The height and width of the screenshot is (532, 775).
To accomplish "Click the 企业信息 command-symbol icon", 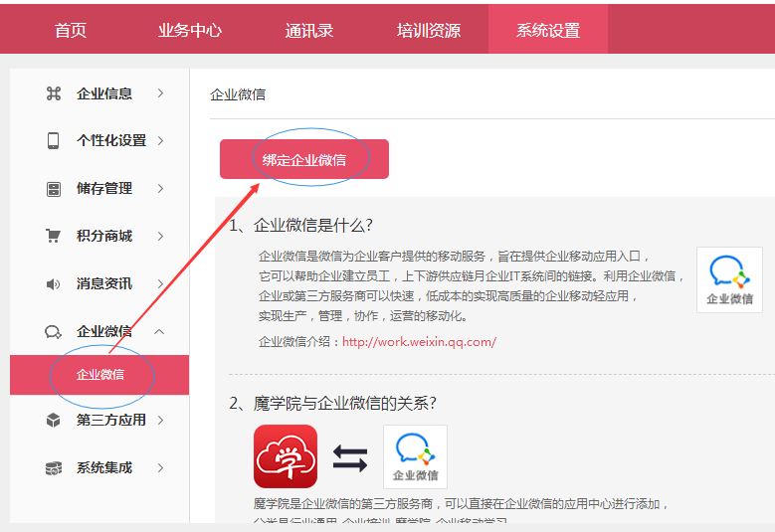I will point(54,93).
